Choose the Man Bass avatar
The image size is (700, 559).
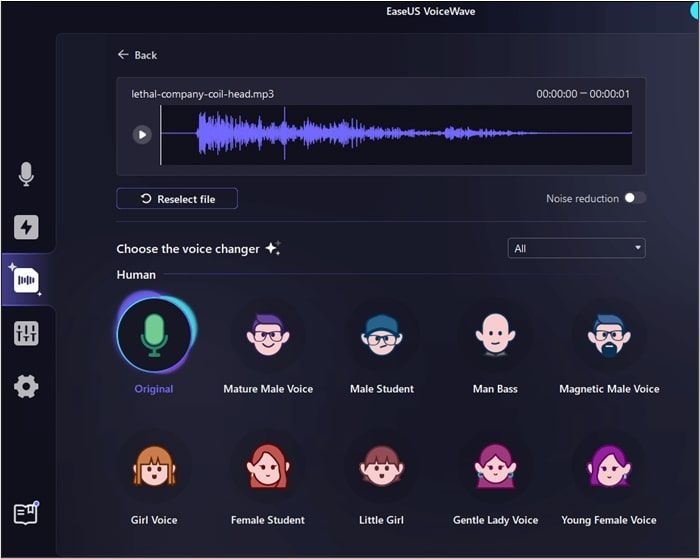[495, 335]
